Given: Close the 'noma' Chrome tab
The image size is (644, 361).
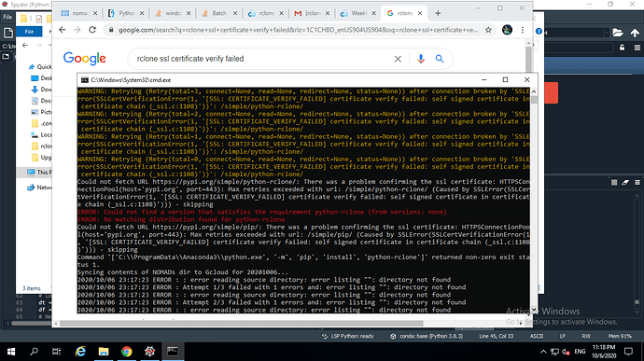Looking at the screenshot, I should tap(95, 13).
